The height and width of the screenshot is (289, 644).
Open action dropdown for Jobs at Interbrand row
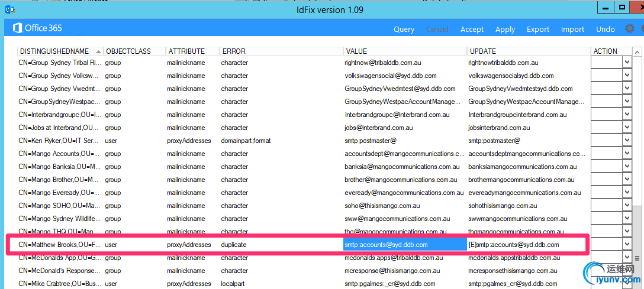[x=627, y=128]
